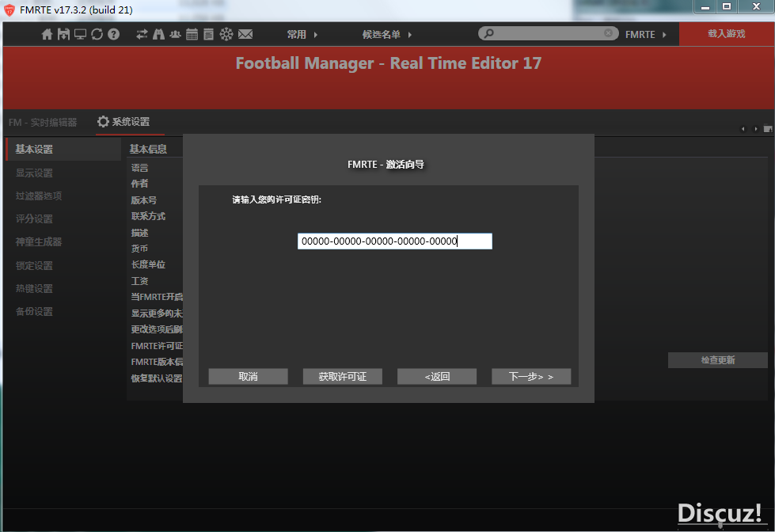Viewport: 775px width, 532px height.
Task: Click the small tab list icon at far right
Action: pyautogui.click(x=768, y=129)
